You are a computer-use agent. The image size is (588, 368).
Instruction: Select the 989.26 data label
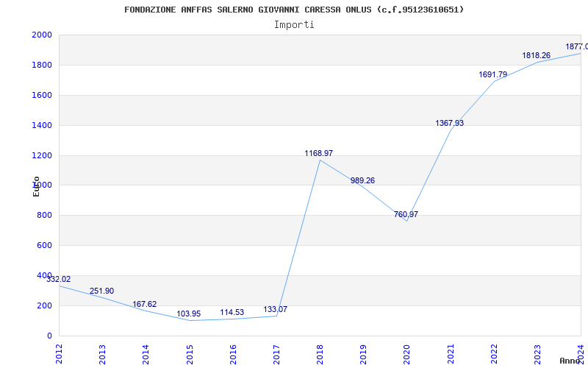[362, 180]
